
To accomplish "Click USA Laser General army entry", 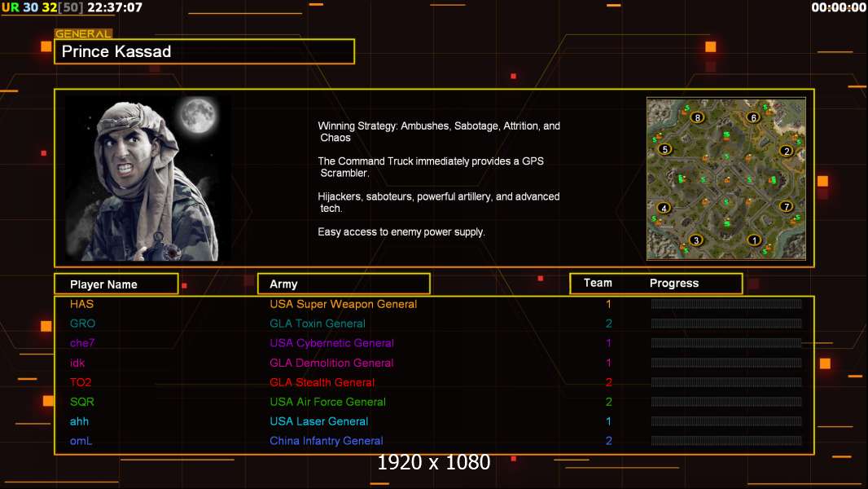I will [319, 421].
